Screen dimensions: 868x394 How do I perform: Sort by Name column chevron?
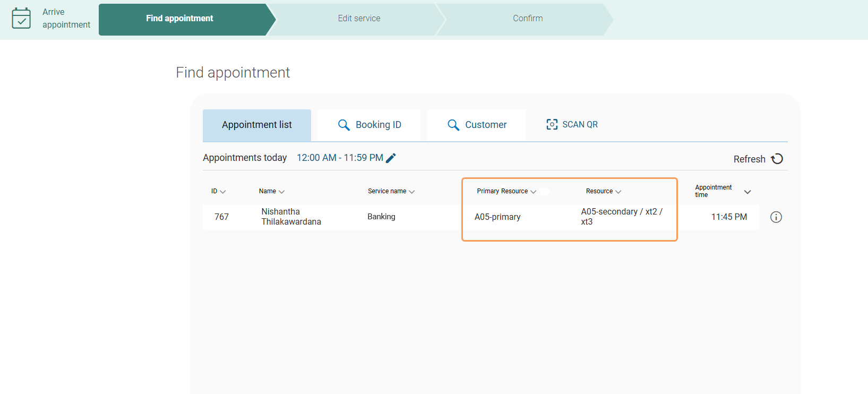tap(281, 192)
